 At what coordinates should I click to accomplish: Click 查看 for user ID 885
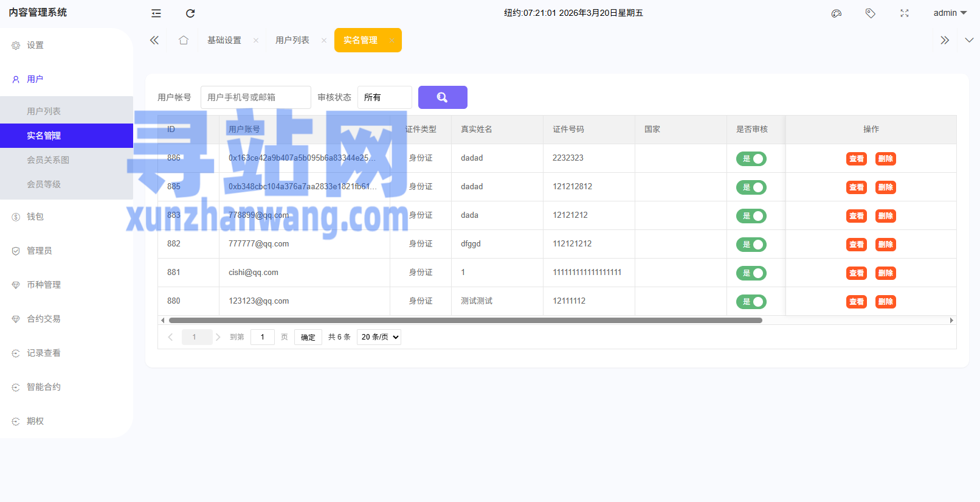[x=857, y=187]
